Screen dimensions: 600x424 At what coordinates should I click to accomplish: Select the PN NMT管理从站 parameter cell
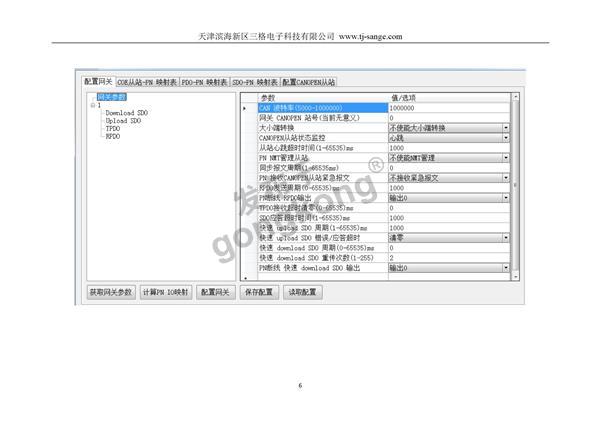tap(323, 158)
